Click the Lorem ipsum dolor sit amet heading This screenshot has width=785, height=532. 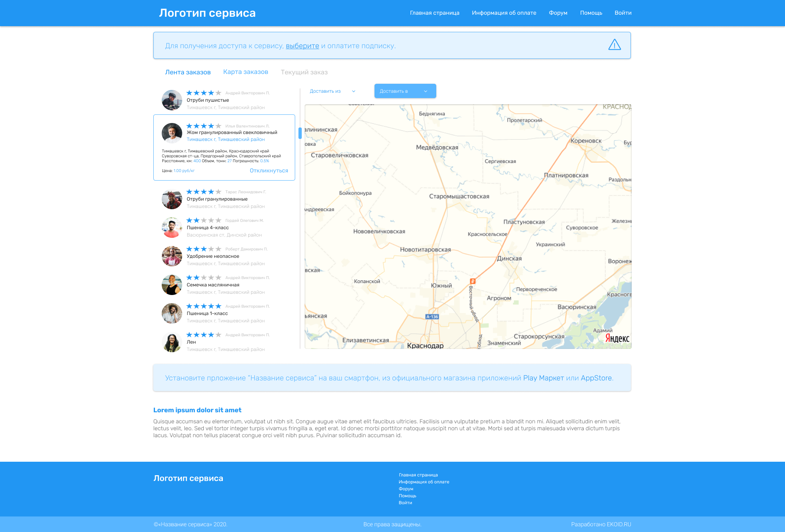tap(197, 410)
